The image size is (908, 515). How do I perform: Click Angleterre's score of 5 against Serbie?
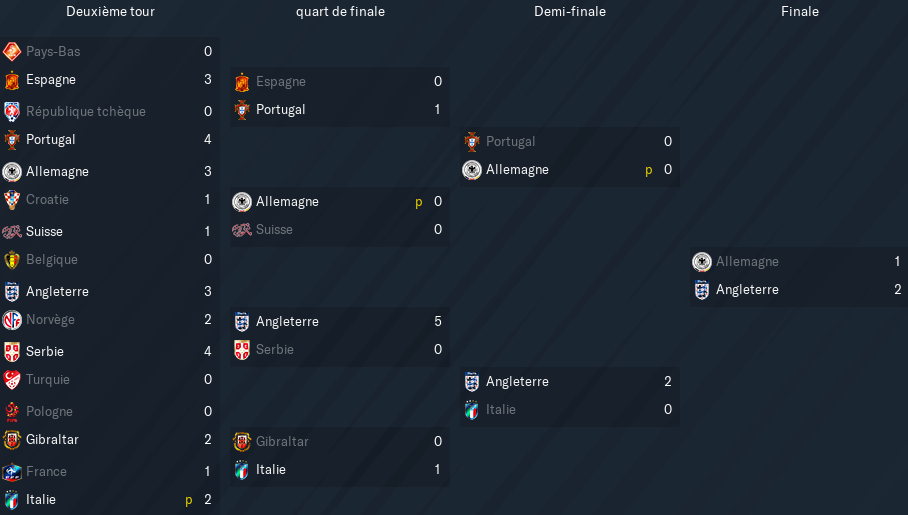pyautogui.click(x=438, y=322)
